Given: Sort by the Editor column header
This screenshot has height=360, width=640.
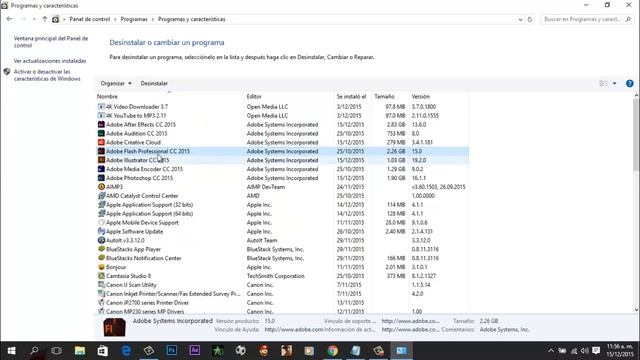Looking at the screenshot, I should (289, 96).
